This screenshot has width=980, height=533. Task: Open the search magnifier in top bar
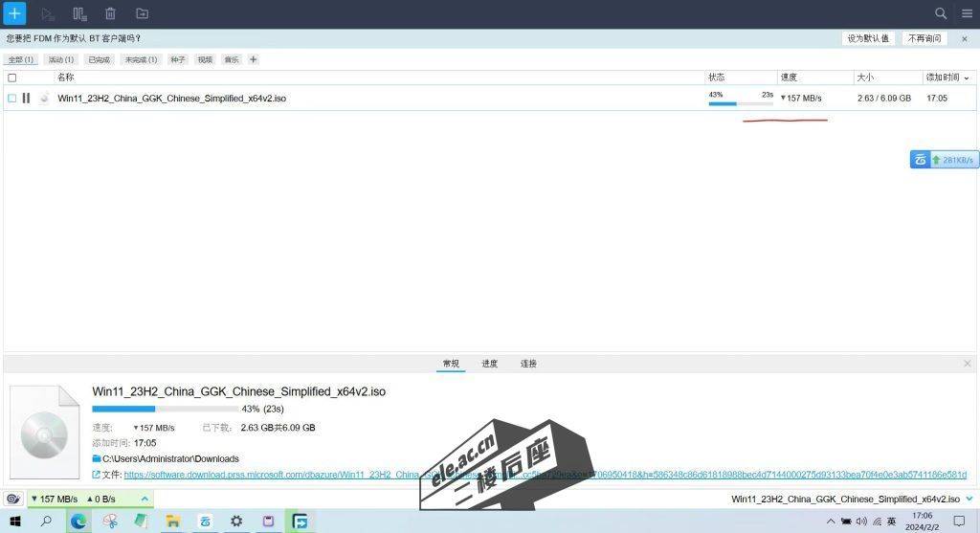click(941, 13)
